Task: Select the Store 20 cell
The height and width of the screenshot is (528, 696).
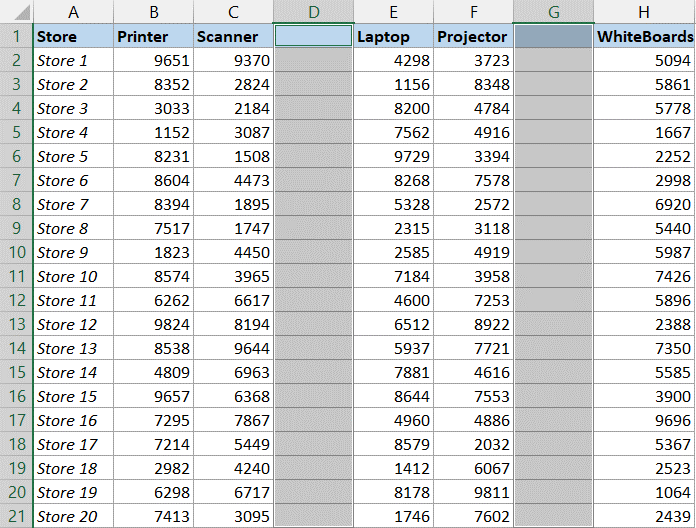Action: click(73, 516)
